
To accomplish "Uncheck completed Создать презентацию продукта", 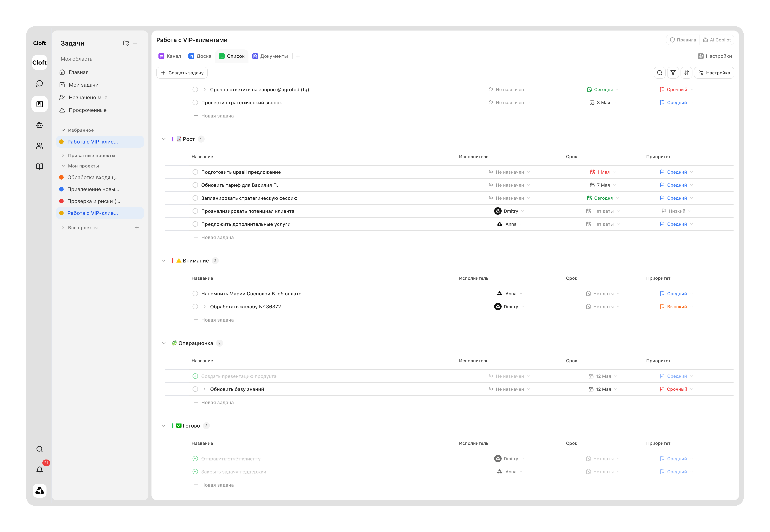I will pos(195,376).
